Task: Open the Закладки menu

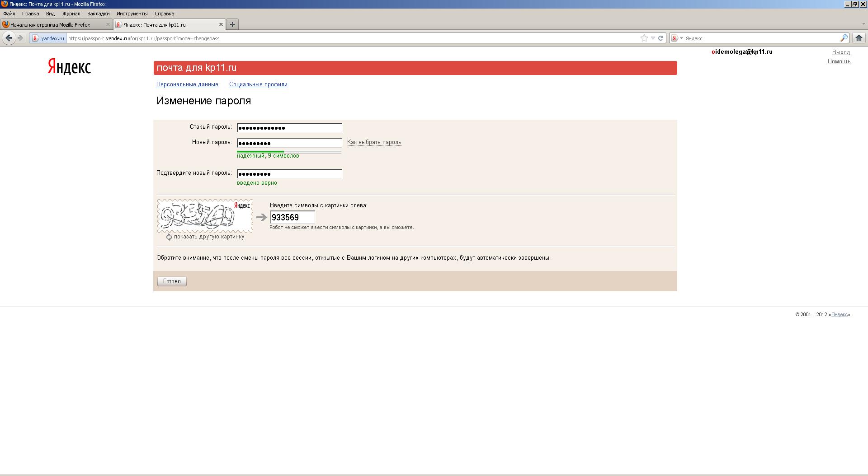Action: [x=99, y=14]
